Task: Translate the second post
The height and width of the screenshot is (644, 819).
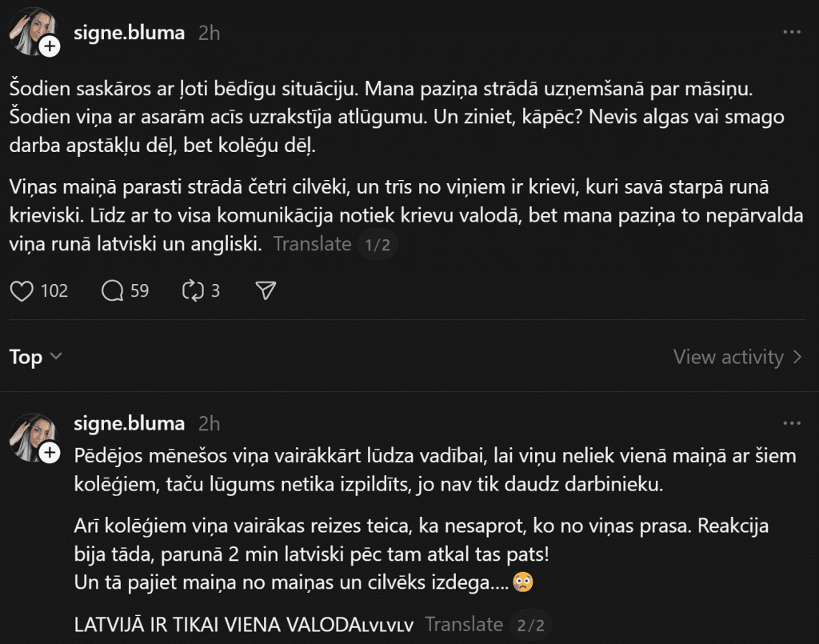Action: [464, 624]
